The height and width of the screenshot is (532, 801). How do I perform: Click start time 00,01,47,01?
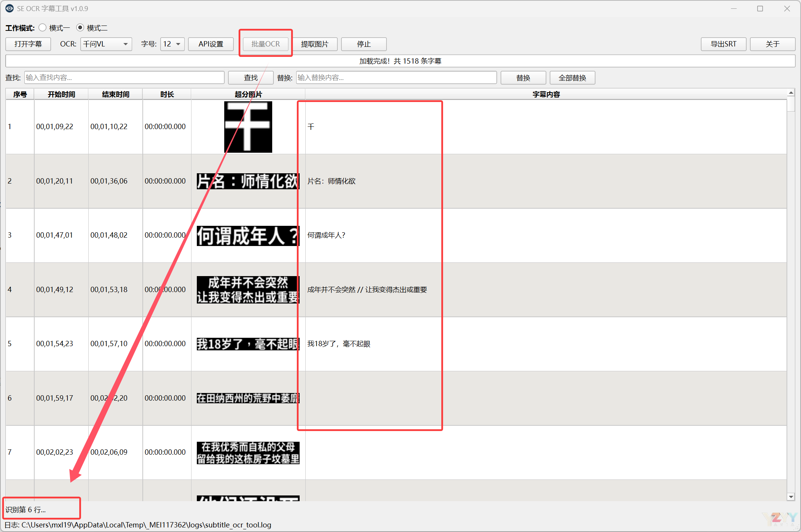point(55,235)
